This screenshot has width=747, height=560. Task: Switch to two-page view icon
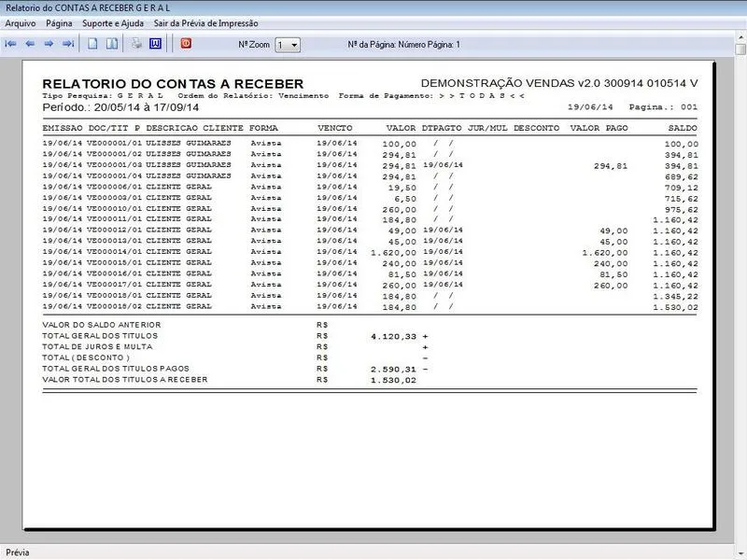pos(112,44)
